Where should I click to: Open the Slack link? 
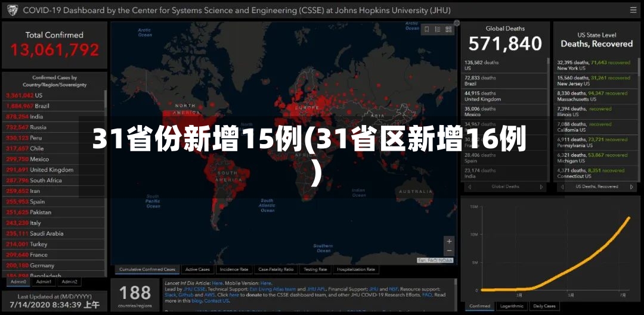pyautogui.click(x=171, y=295)
